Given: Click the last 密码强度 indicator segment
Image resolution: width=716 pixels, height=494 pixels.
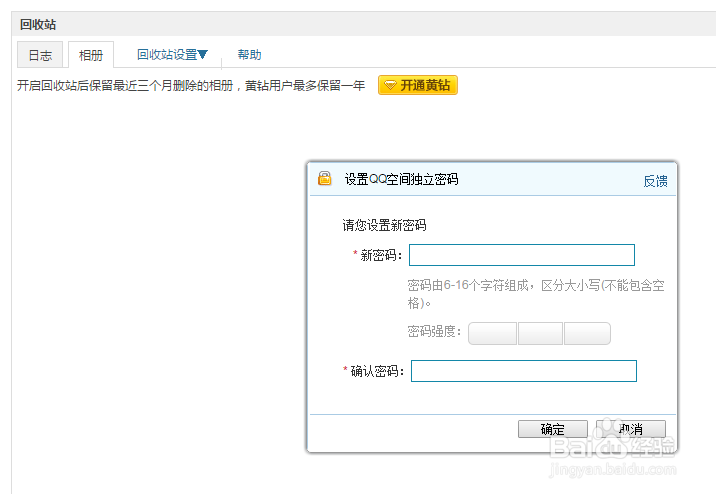Looking at the screenshot, I should pyautogui.click(x=587, y=333).
